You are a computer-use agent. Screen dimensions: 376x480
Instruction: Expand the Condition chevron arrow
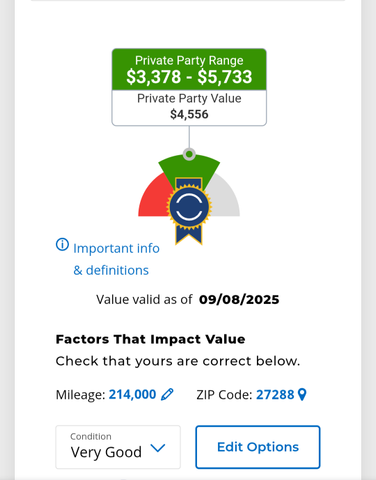pos(158,448)
